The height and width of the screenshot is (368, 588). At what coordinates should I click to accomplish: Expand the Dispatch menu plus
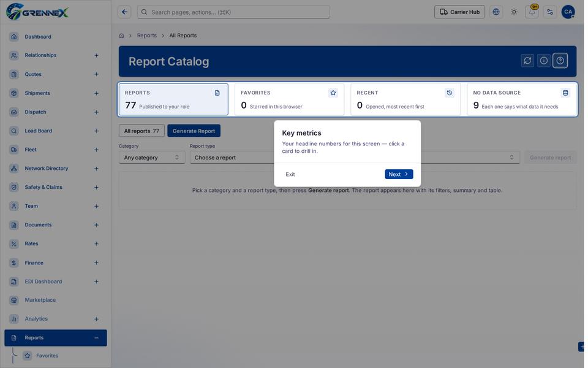point(96,112)
